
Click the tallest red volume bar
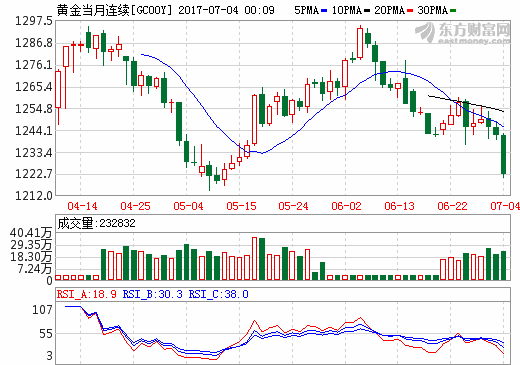coord(255,258)
